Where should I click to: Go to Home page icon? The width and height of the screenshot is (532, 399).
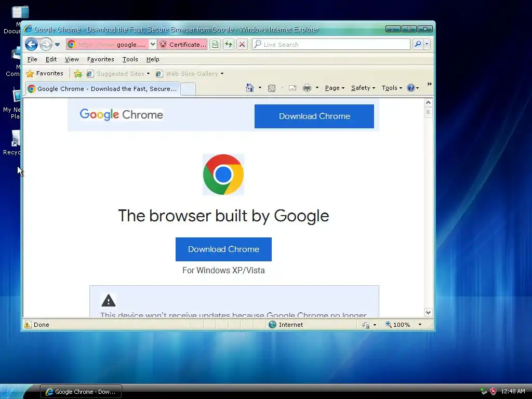coord(250,88)
